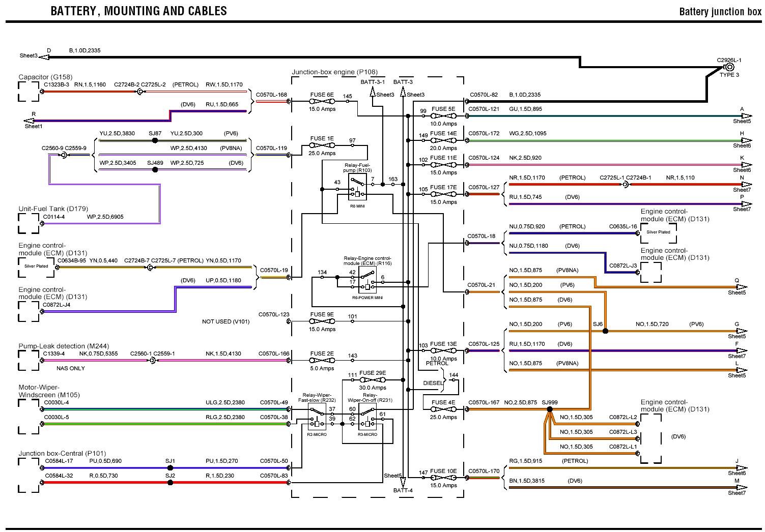Click the wiper fast-slow relay R232 symbol
Screen dimensions: 765x532
tap(317, 419)
